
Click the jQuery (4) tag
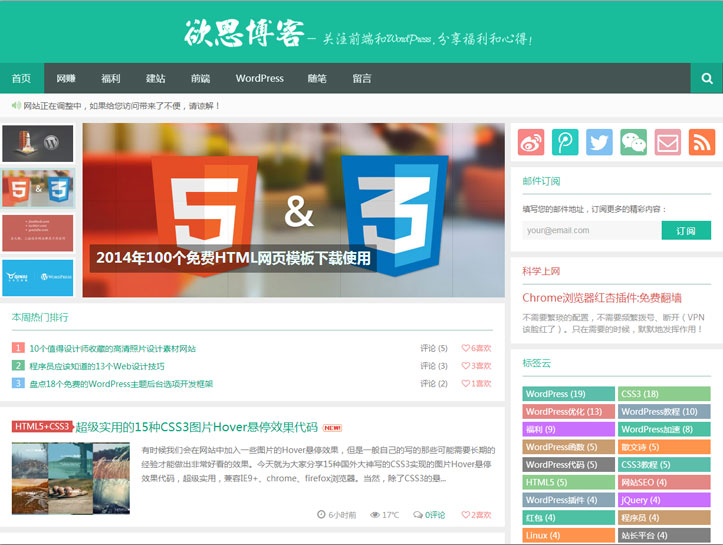tap(664, 500)
